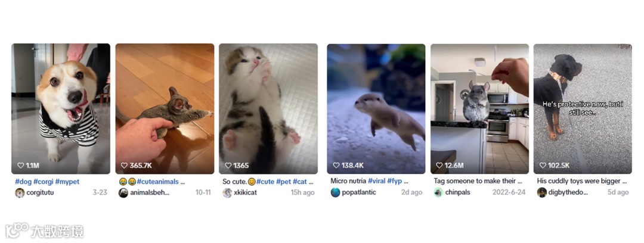
Task: Visit the animalsbeh... username link
Action: point(150,192)
